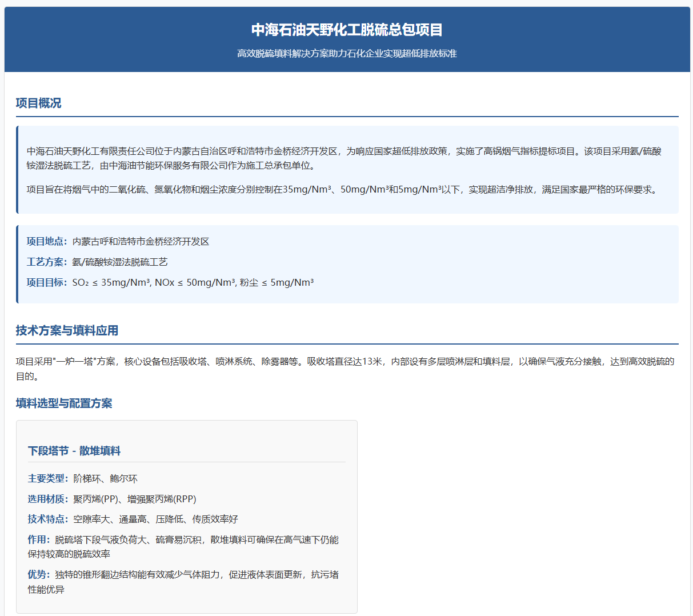Click the paragraph starting 中海石油天野化工有限责任公司

click(344, 158)
